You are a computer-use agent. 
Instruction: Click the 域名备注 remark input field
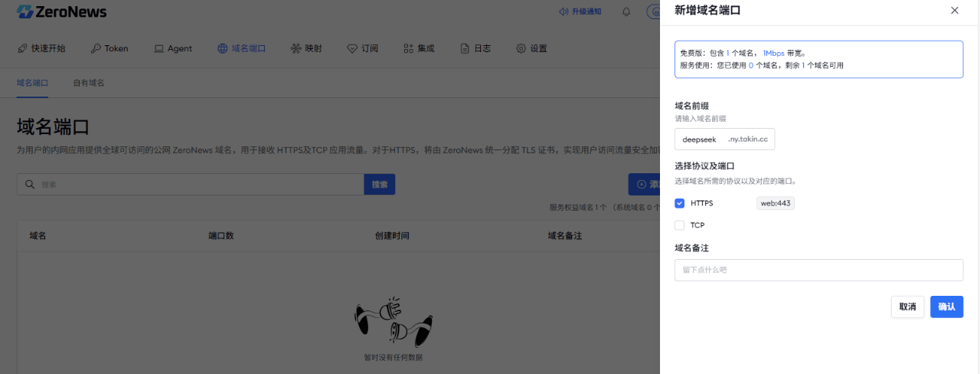click(x=818, y=270)
